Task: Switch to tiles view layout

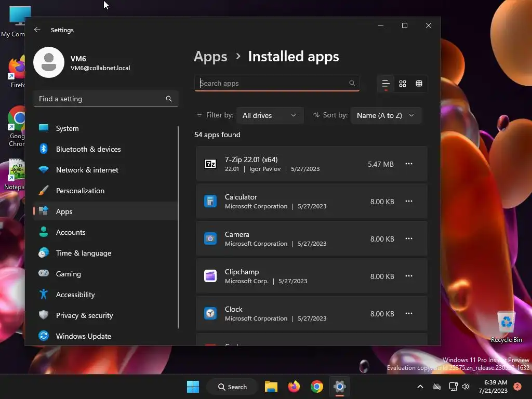Action: [x=419, y=84]
